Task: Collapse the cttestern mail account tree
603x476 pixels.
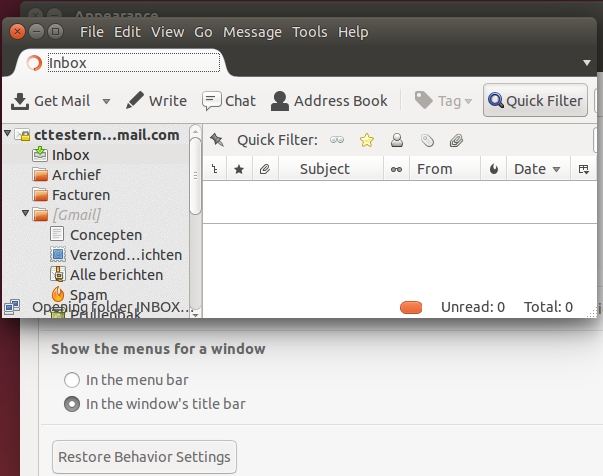Action: [7, 133]
